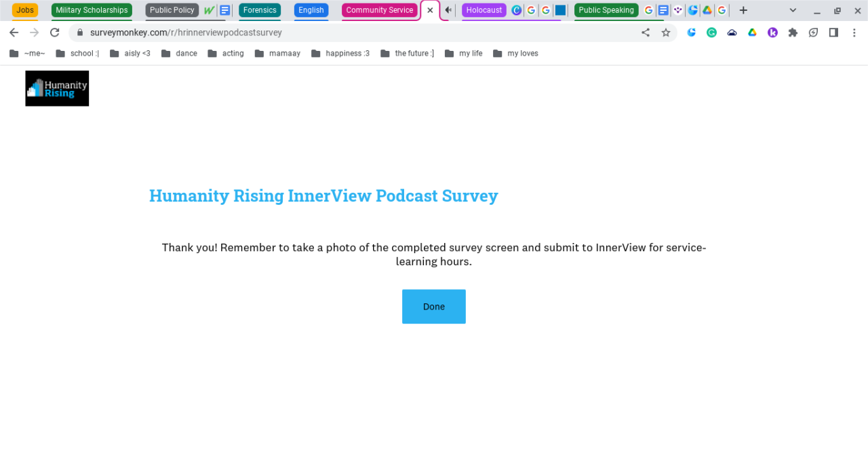This screenshot has width=868, height=458.
Task: Open the mamaay bookmarks folder
Action: [x=277, y=54]
